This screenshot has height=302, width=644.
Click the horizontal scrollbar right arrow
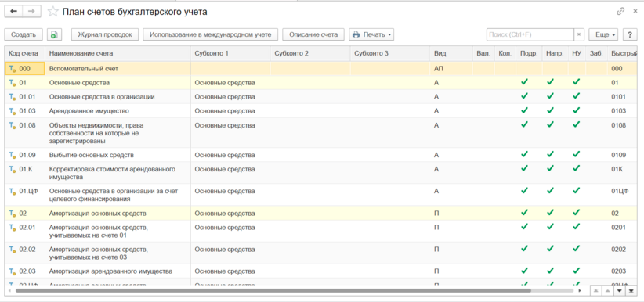tap(580, 290)
